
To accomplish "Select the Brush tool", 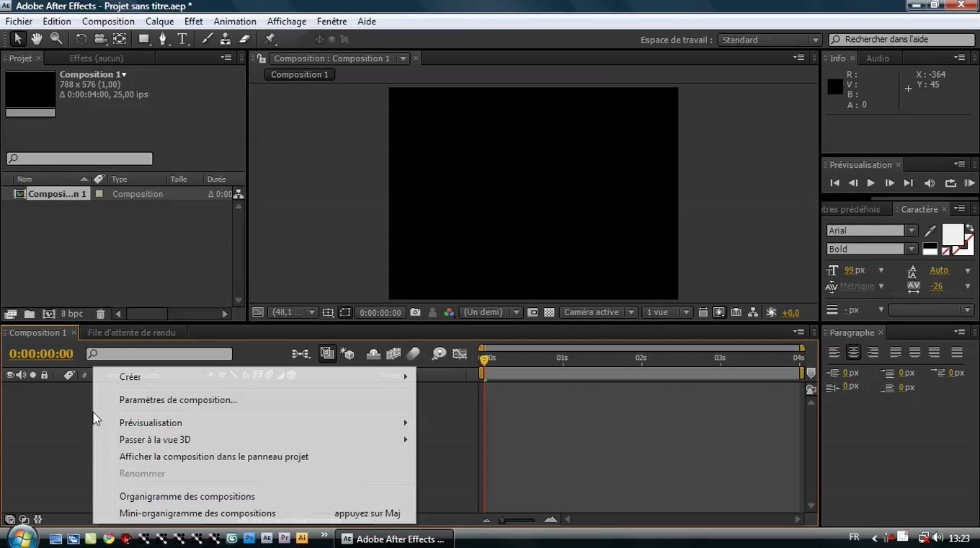I will point(208,39).
